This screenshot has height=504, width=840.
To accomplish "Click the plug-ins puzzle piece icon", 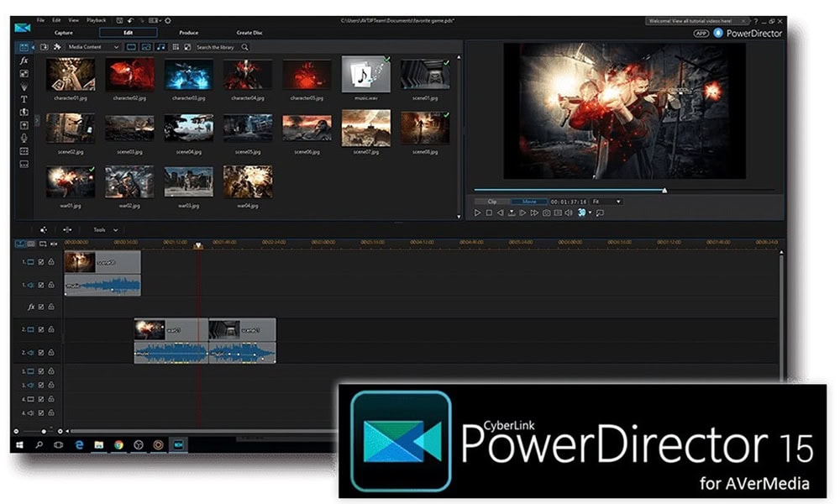I will point(57,47).
